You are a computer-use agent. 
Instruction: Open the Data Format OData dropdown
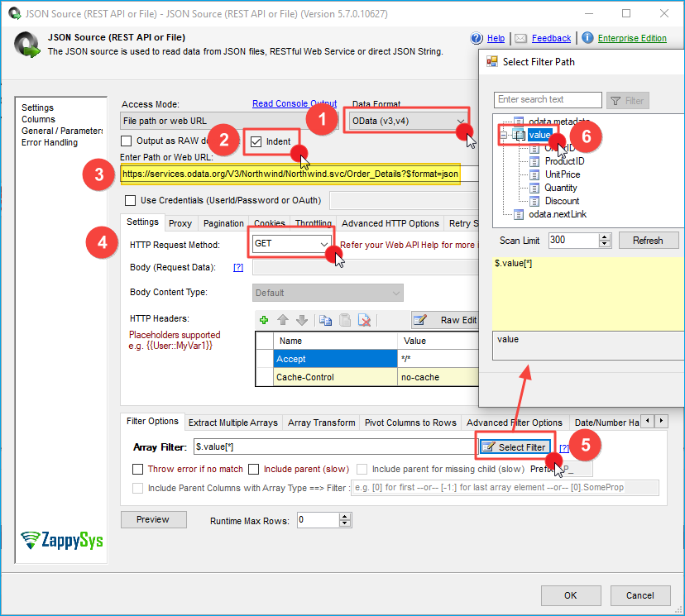pos(461,122)
